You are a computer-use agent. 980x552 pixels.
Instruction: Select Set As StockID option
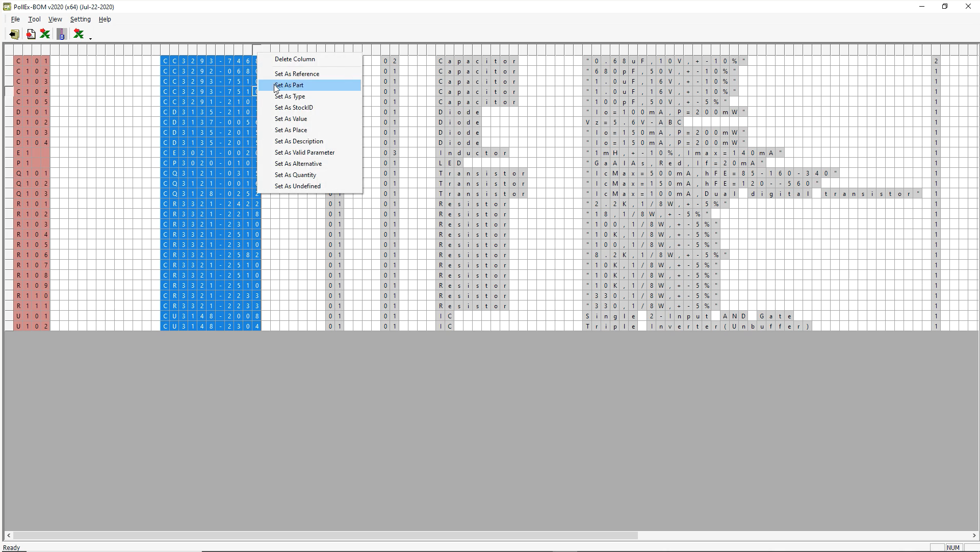pos(294,108)
